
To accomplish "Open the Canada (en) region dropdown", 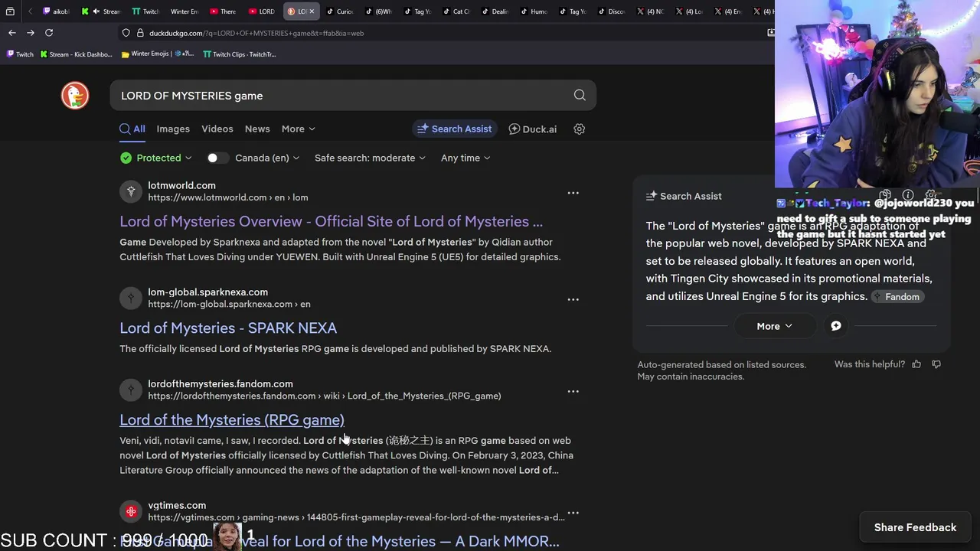I will tap(267, 158).
